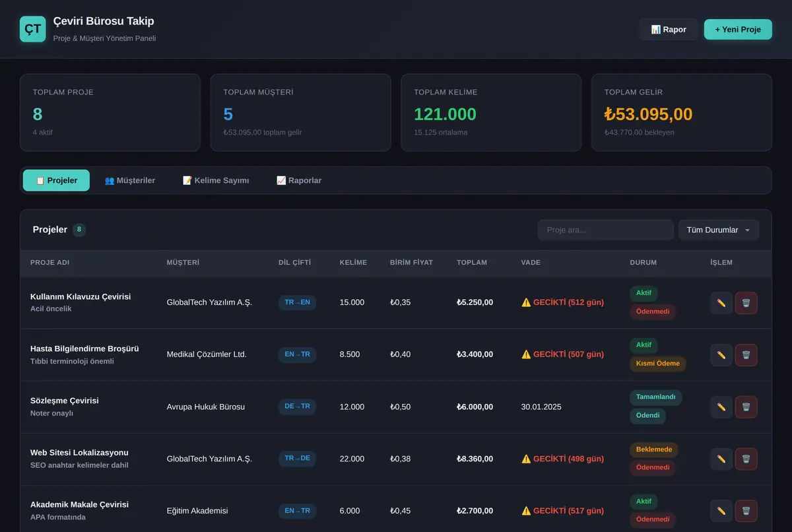Click the Rapor button in header
Viewport: 792px width, 532px height.
[x=669, y=29]
